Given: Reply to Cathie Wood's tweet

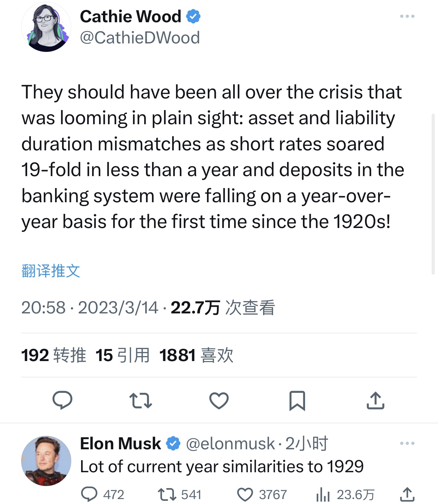Looking at the screenshot, I should 62,400.
